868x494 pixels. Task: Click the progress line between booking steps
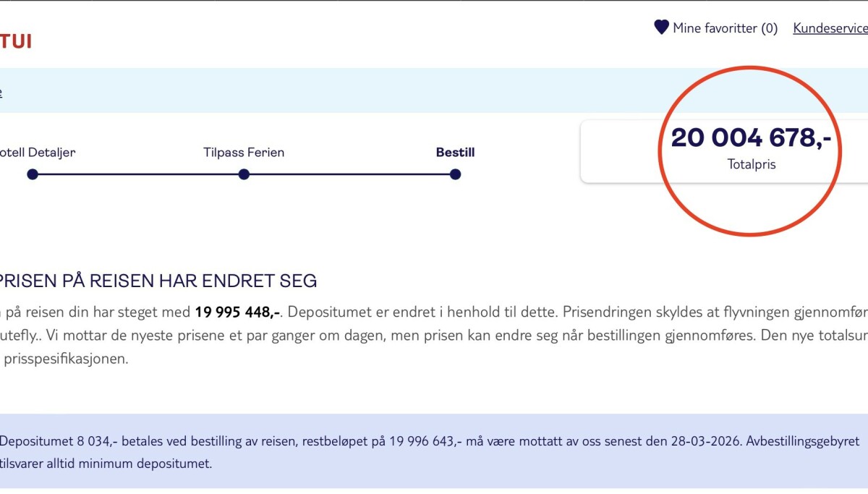[137, 174]
